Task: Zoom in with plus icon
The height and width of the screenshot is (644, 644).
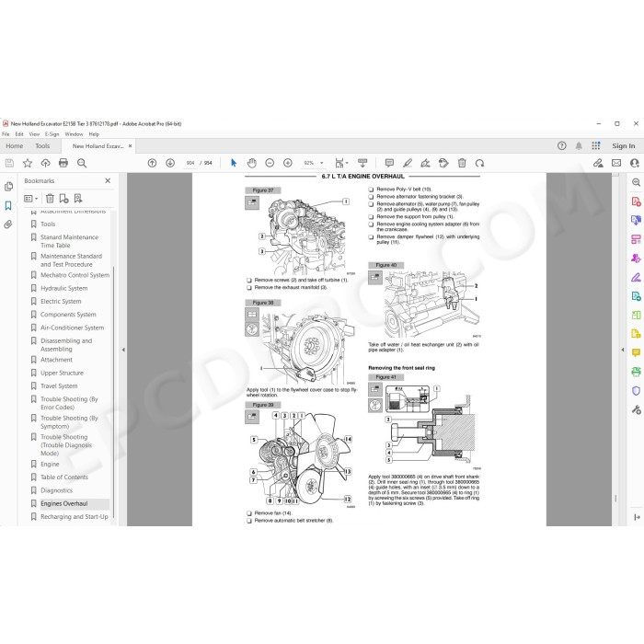Action: pos(287,163)
